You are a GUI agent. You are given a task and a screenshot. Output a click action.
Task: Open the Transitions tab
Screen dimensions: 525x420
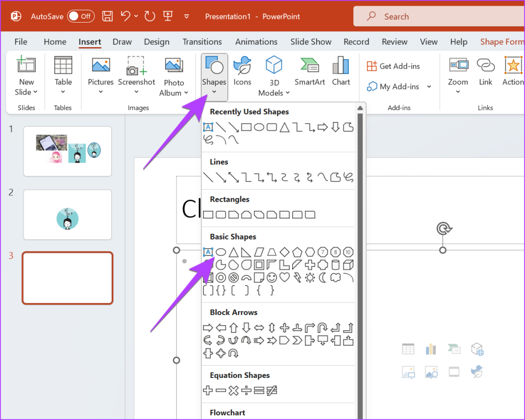[202, 42]
